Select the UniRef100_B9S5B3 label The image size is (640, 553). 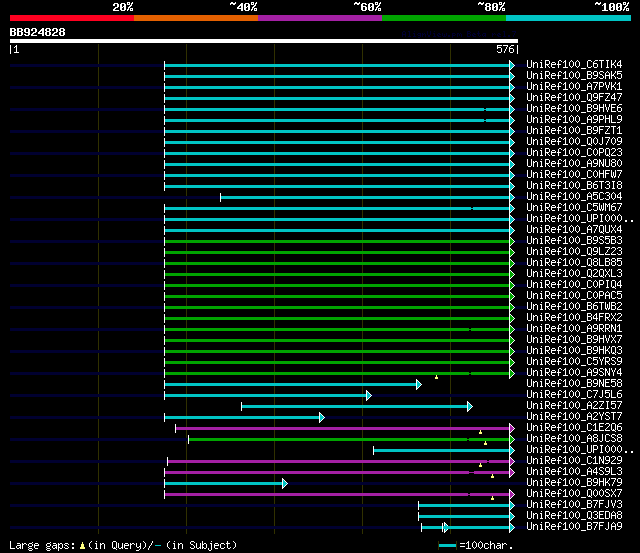[574, 241]
